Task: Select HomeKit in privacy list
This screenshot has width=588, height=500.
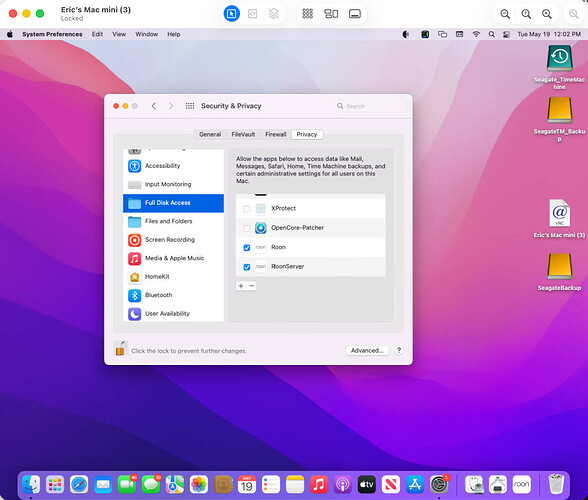Action: pyautogui.click(x=174, y=277)
